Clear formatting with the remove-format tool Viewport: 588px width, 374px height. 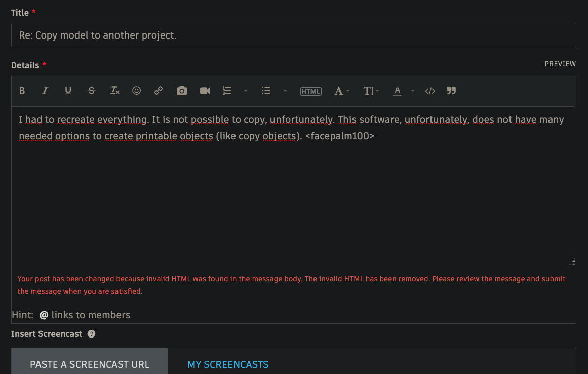tap(114, 91)
